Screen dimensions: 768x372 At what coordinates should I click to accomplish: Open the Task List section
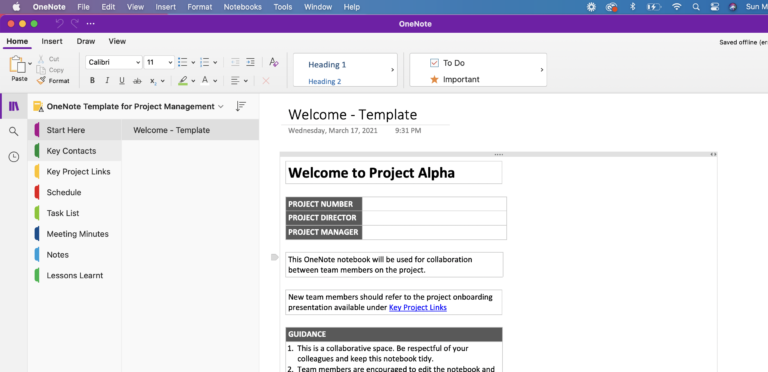[x=74, y=213]
